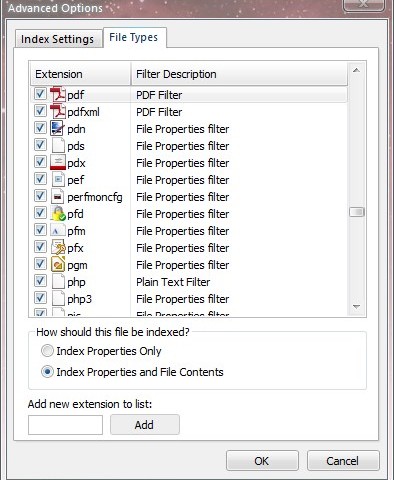Select the pdfxml file type icon
Screen dimensions: 394x480
tap(58, 111)
